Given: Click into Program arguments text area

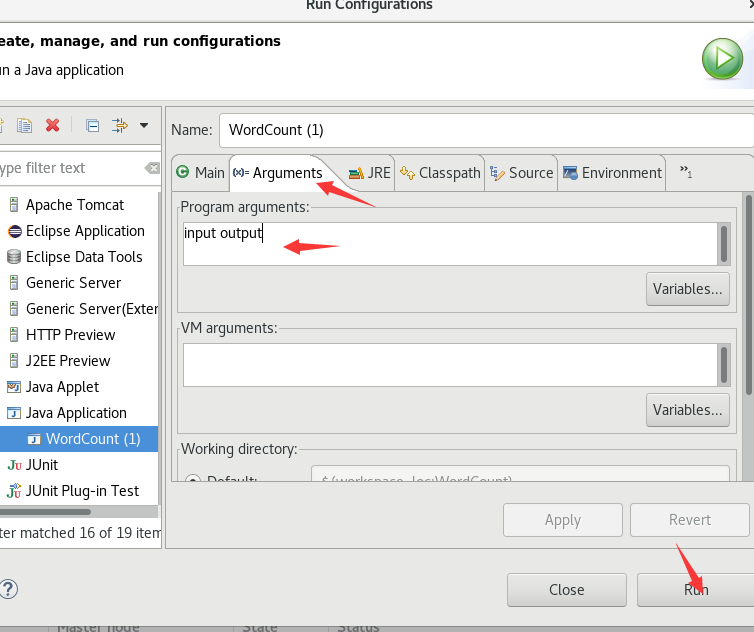Looking at the screenshot, I should (450, 244).
